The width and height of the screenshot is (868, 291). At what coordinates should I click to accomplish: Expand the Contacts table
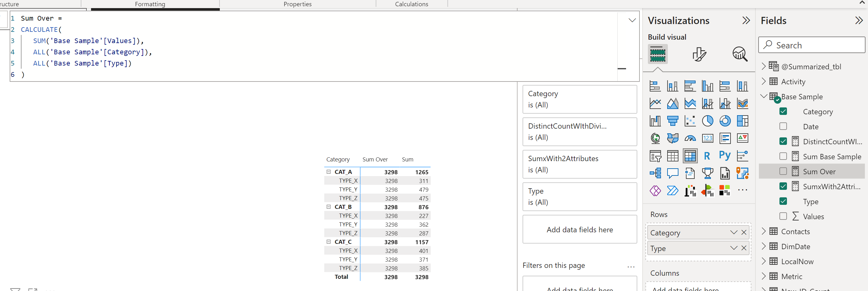764,231
